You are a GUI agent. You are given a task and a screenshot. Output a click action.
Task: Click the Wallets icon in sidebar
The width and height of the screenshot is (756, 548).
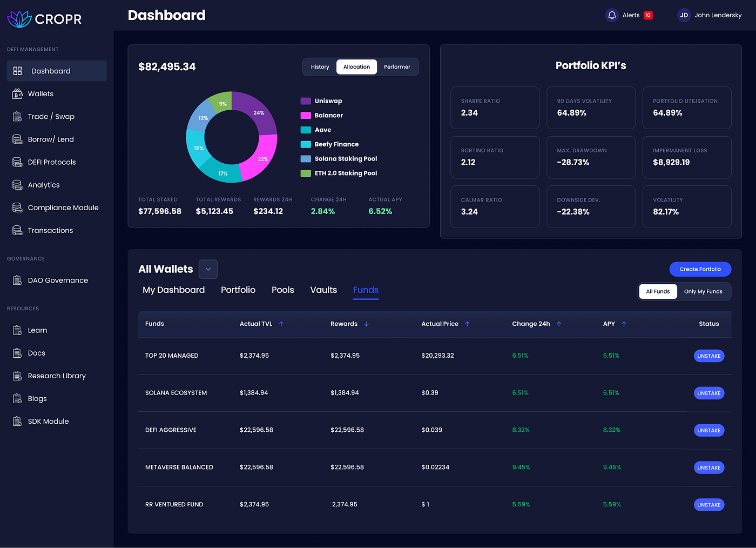pos(17,93)
